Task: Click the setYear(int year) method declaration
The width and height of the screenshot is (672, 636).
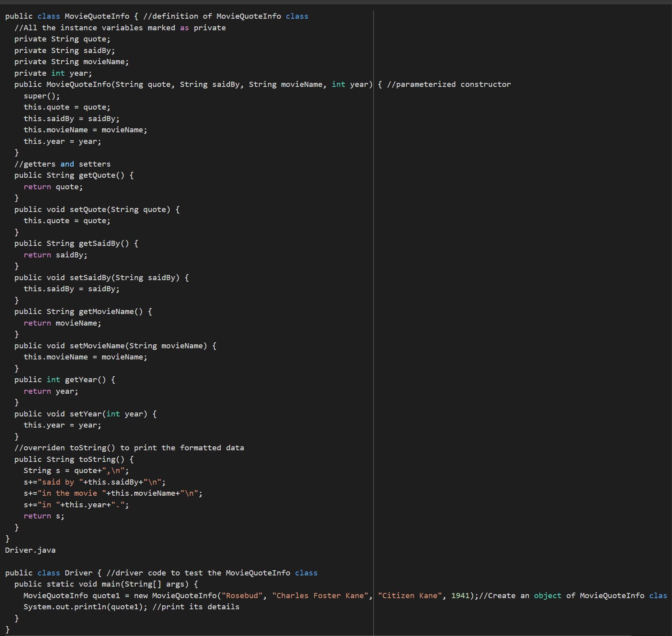Action: click(x=85, y=414)
